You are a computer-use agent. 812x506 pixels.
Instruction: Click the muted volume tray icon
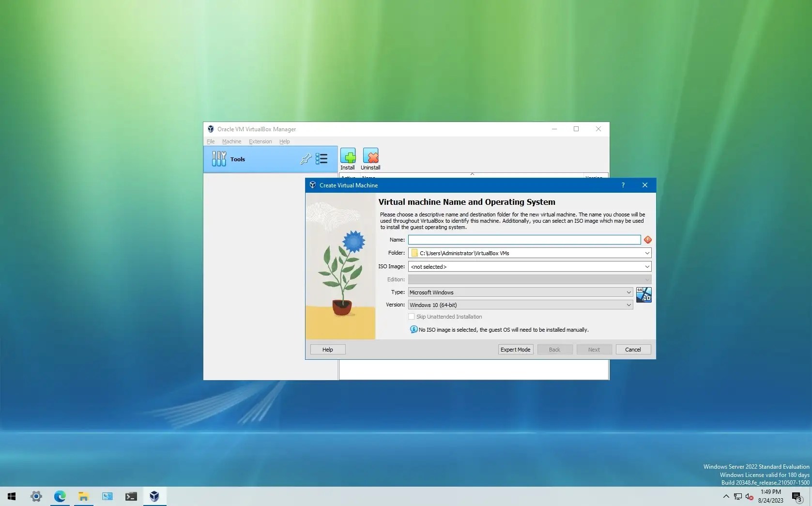pos(750,496)
